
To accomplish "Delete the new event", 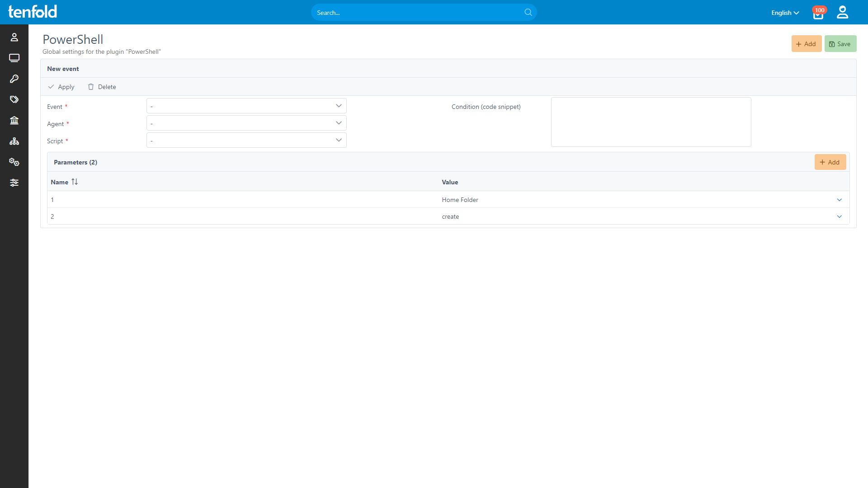I will pyautogui.click(x=102, y=87).
